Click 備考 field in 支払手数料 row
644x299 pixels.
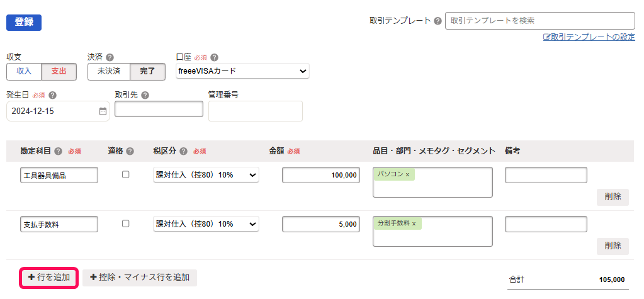click(x=546, y=224)
